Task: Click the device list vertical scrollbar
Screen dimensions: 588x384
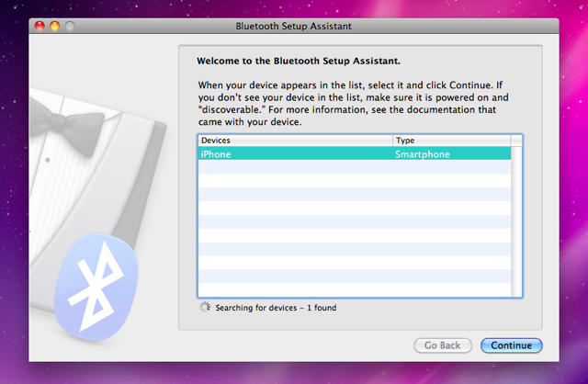Action: click(516, 220)
